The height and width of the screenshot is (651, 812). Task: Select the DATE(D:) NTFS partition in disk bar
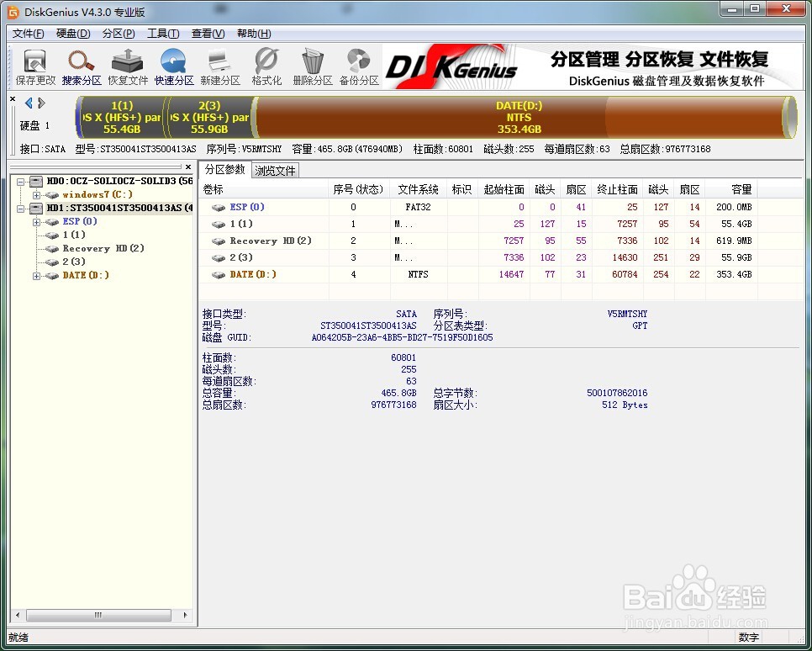coord(519,117)
